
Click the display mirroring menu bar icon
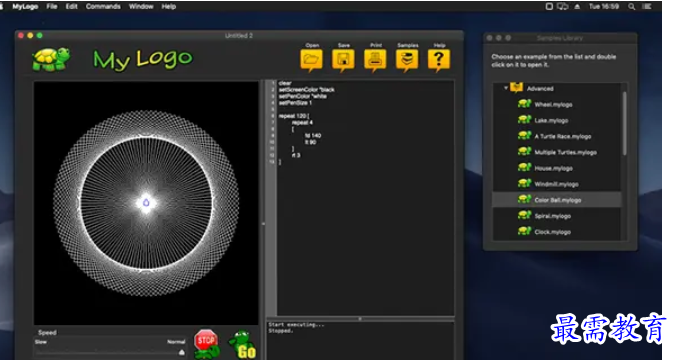tap(563, 6)
